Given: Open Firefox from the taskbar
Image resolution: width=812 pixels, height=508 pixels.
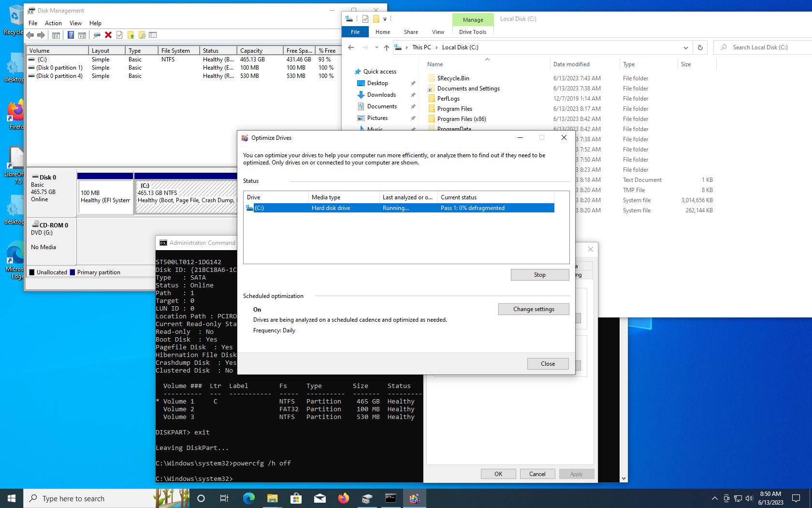Looking at the screenshot, I should click(x=343, y=498).
